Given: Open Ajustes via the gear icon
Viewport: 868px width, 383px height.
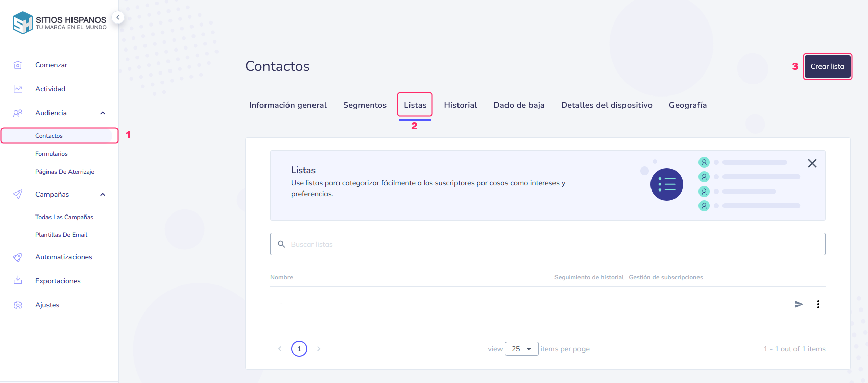Looking at the screenshot, I should 18,305.
